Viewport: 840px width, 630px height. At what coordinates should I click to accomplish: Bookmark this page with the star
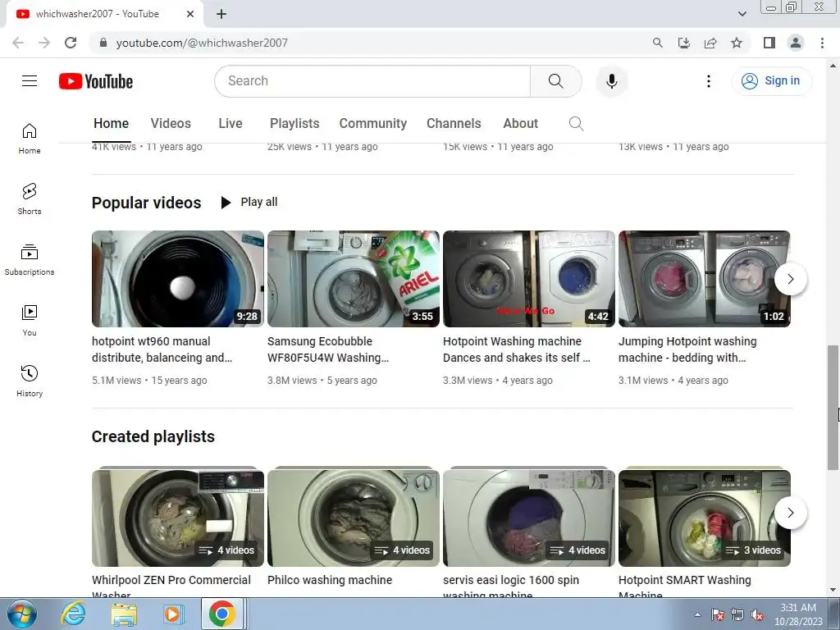point(737,43)
